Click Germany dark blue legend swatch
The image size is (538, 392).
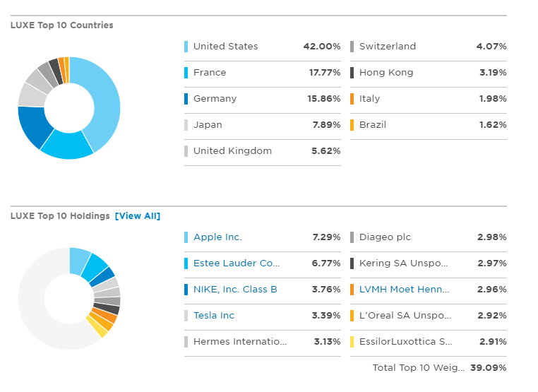pos(186,98)
